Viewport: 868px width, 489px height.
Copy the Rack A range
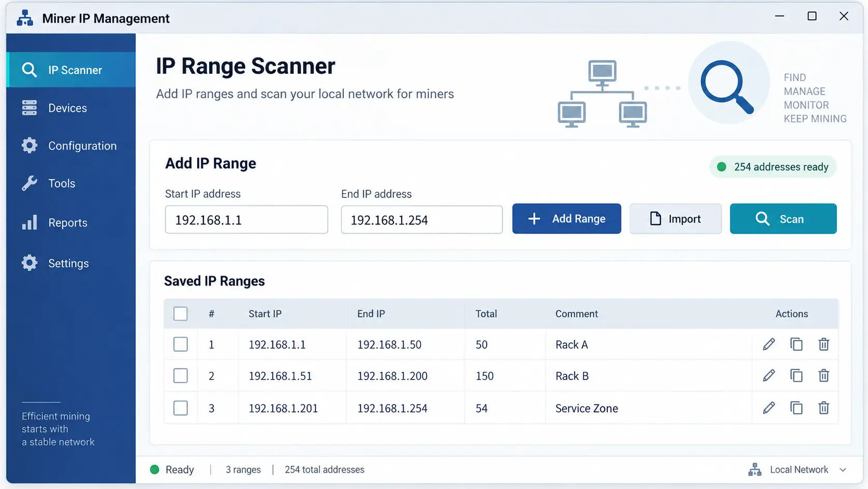[x=796, y=344]
